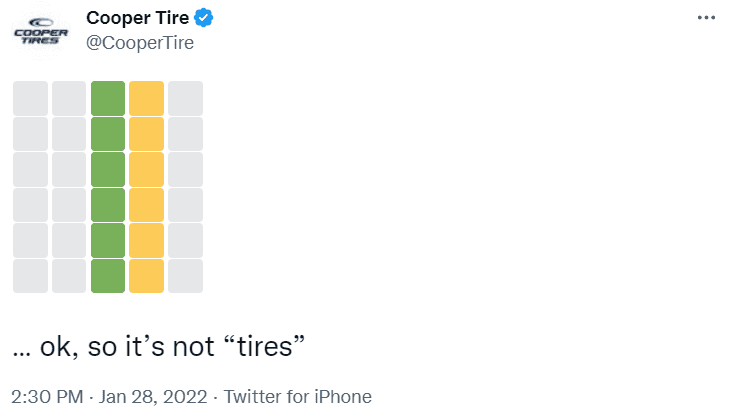This screenshot has width=734, height=417.
Task: Click the first-row green Wordle square
Action: click(108, 98)
